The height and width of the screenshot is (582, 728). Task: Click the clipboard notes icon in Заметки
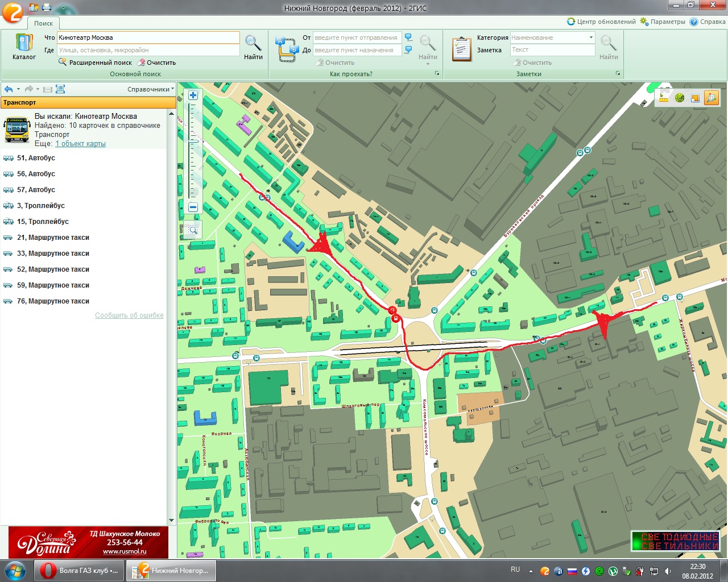coord(461,49)
